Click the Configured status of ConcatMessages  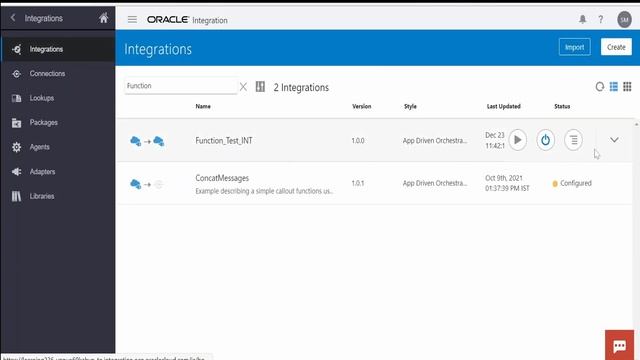pos(572,183)
